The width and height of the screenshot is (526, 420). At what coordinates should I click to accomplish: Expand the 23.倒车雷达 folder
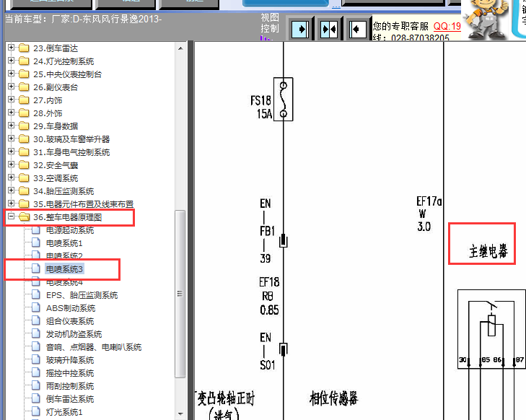pos(11,48)
